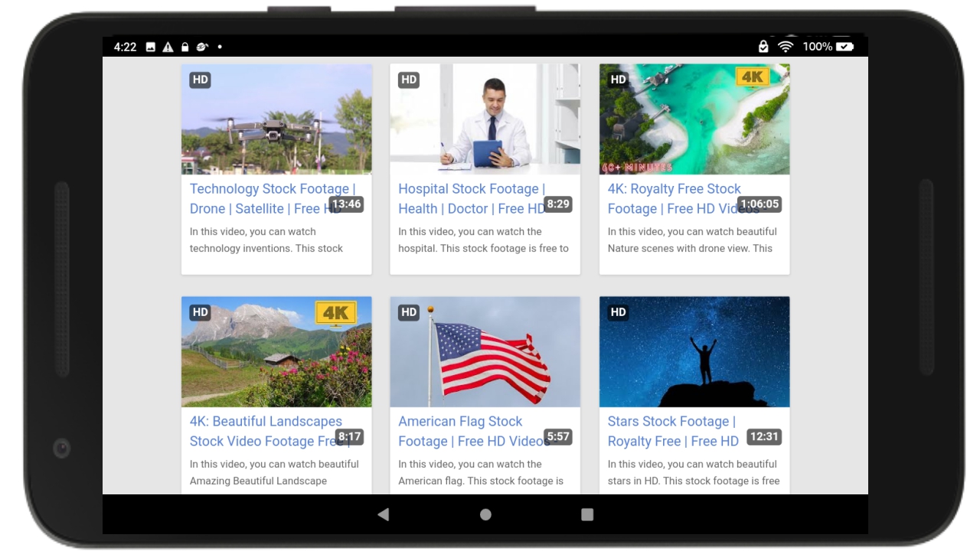This screenshot has height=551, width=980.
Task: Tap the 4K badge on the beach video
Action: click(x=753, y=78)
